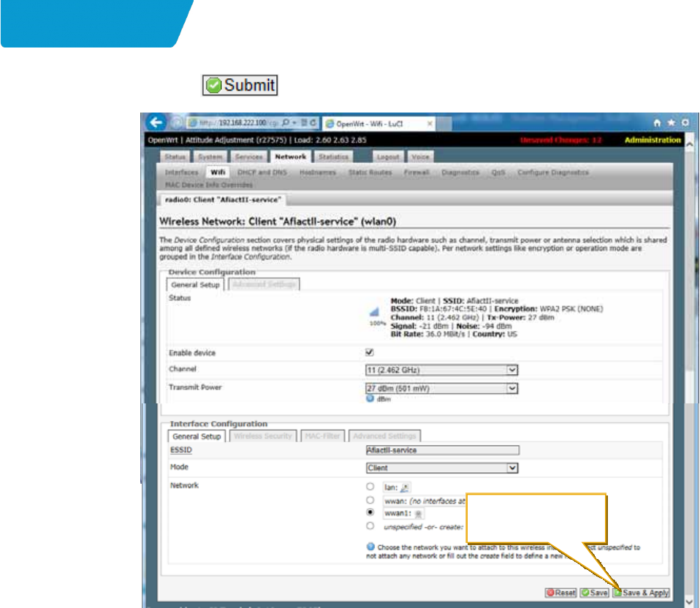
Task: Click the refresh icon in address bar
Action: 313,123
